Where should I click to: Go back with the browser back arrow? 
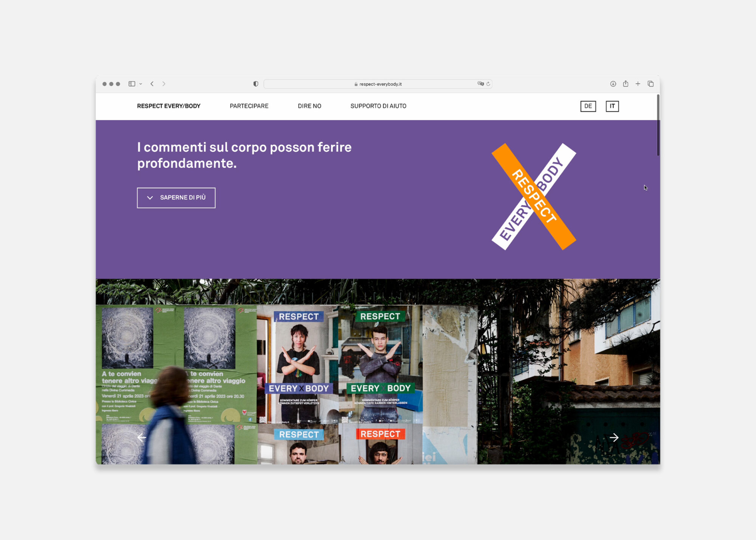tap(152, 84)
